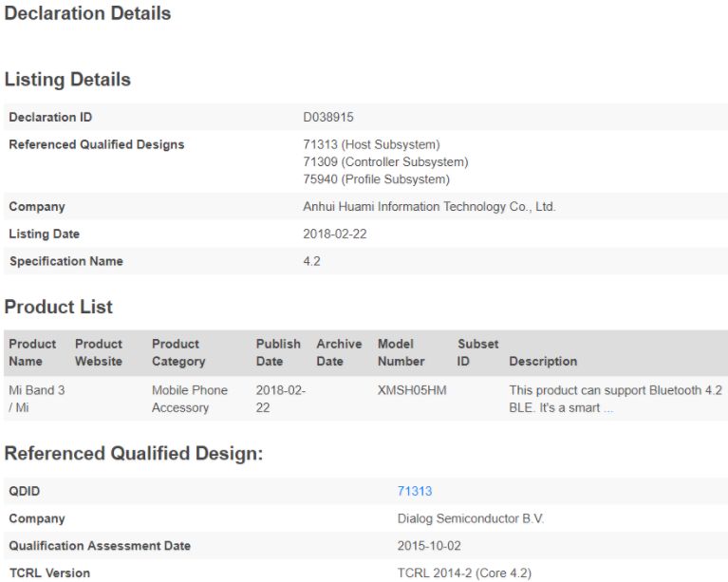This screenshot has width=728, height=582.
Task: Click the Declaration Details heading
Action: point(87,13)
